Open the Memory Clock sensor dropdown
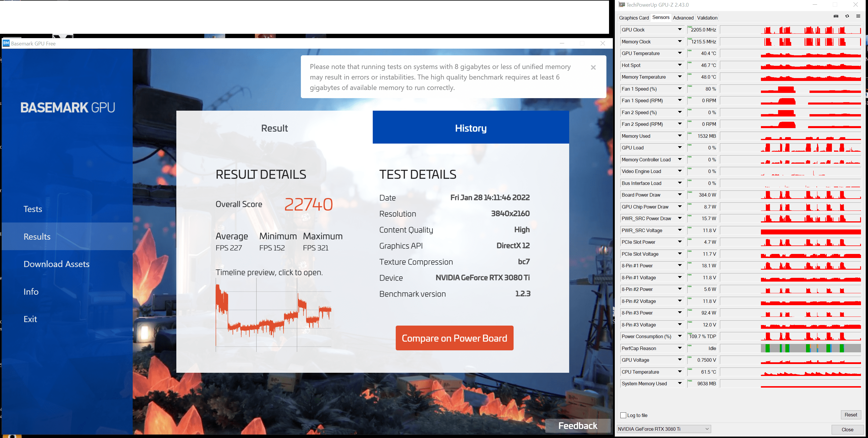 pyautogui.click(x=680, y=41)
